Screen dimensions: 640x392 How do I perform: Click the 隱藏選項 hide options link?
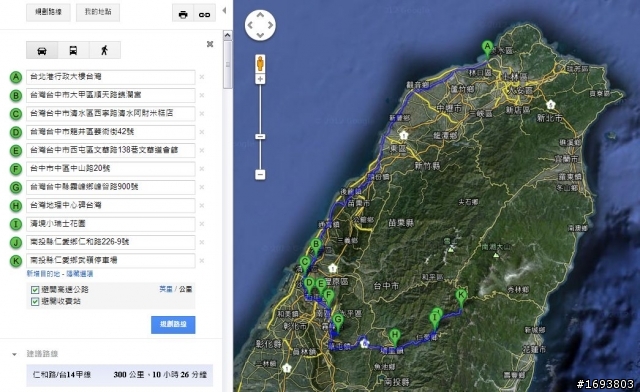[x=80, y=274]
